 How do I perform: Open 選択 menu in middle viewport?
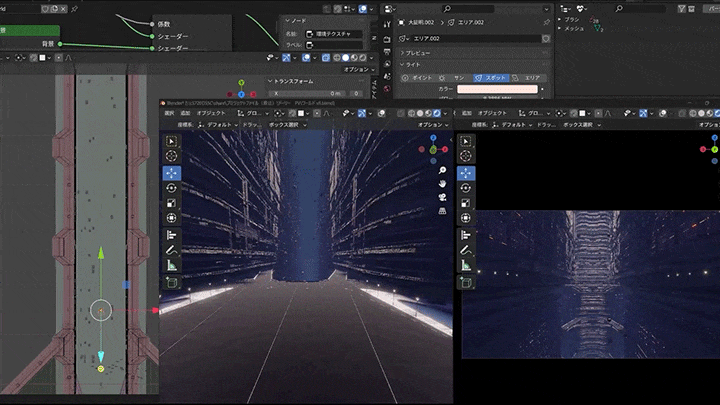pos(169,113)
